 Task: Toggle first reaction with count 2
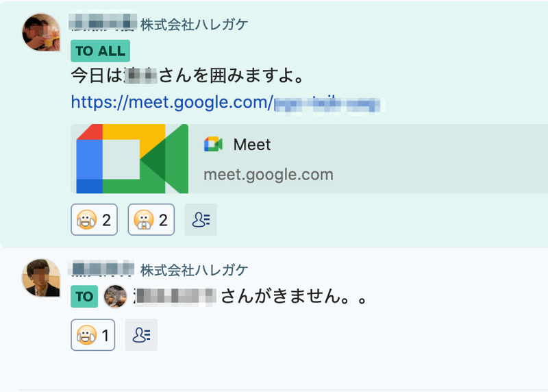point(94,219)
